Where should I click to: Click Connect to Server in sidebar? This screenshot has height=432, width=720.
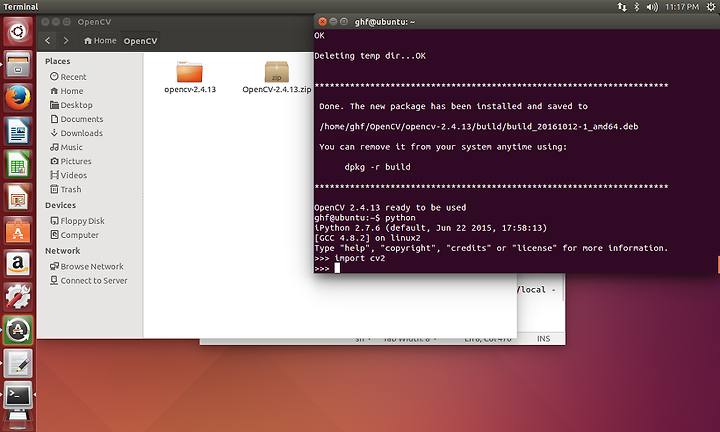89,281
